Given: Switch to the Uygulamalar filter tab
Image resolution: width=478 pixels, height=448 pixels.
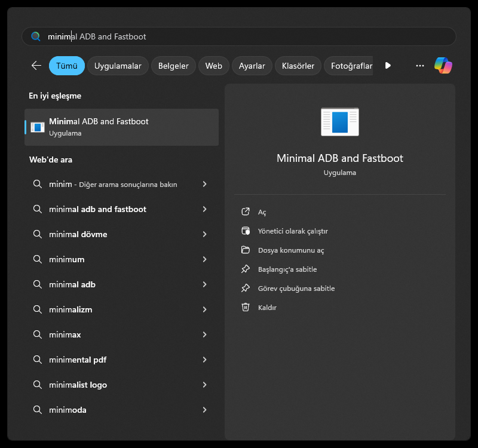Looking at the screenshot, I should [x=118, y=66].
